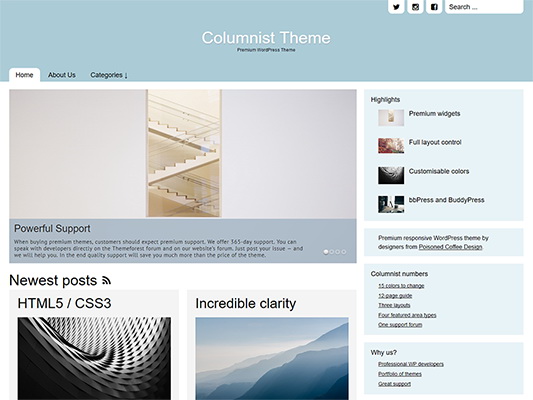This screenshot has width=533, height=400.
Task: Open the Customisable colors thumbnail
Action: 391,175
